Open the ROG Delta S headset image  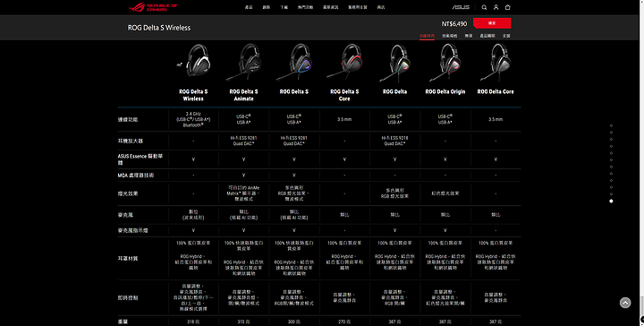click(x=294, y=62)
